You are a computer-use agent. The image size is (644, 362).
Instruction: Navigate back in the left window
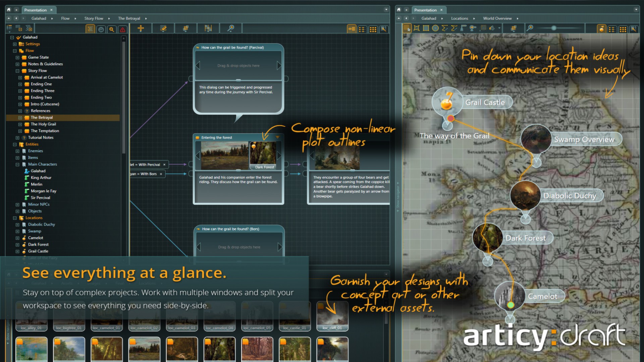tap(16, 18)
